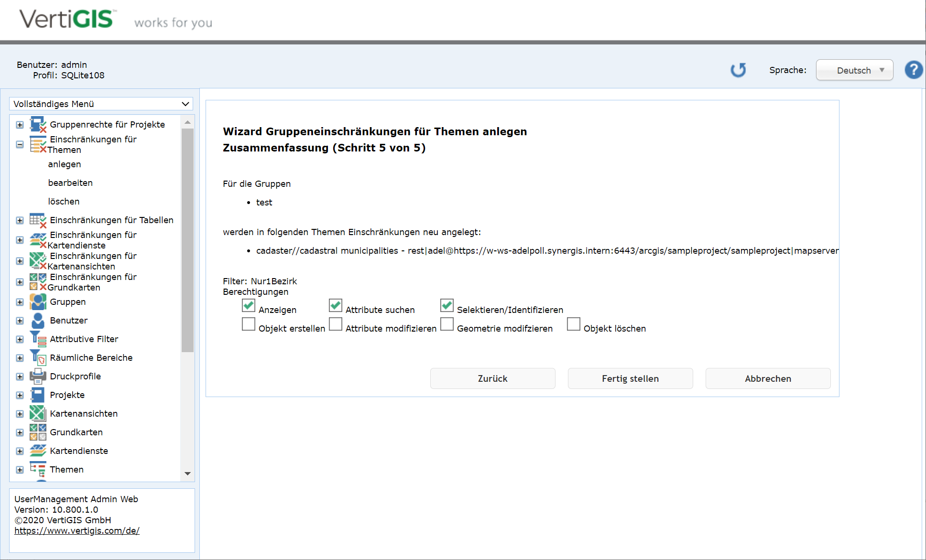Click the refresh arrow icon

point(738,70)
